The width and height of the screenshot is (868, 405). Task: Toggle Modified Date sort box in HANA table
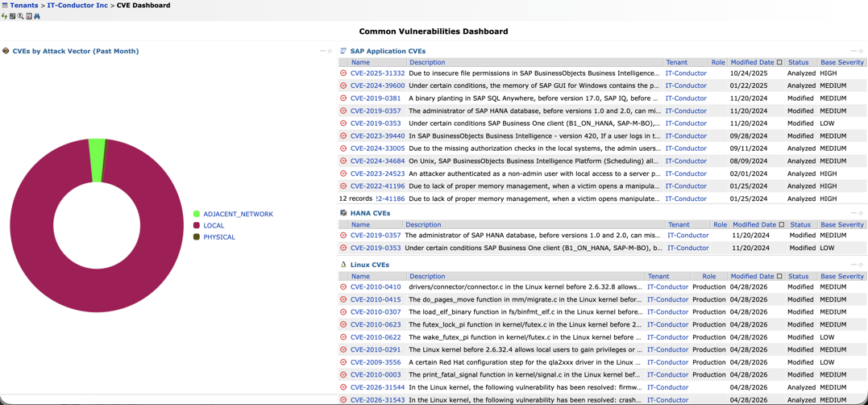click(x=782, y=225)
